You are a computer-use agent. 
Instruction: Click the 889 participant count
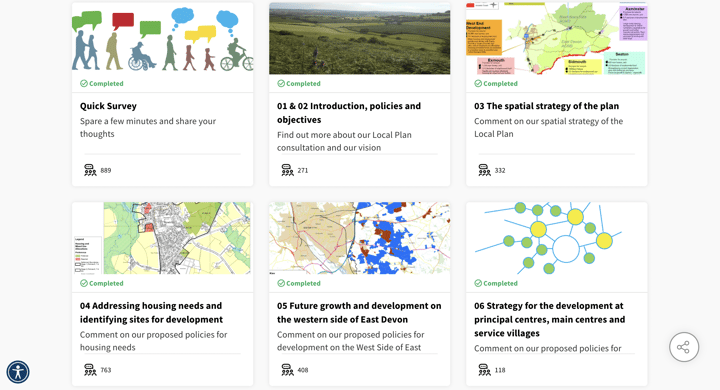(106, 170)
